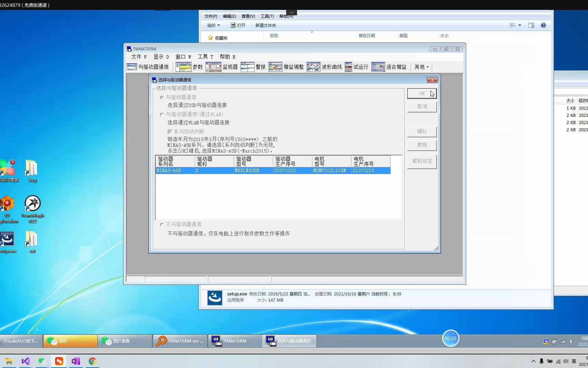Select 不与驱动器通信 radio option
The image size is (588, 368).
pyautogui.click(x=162, y=225)
